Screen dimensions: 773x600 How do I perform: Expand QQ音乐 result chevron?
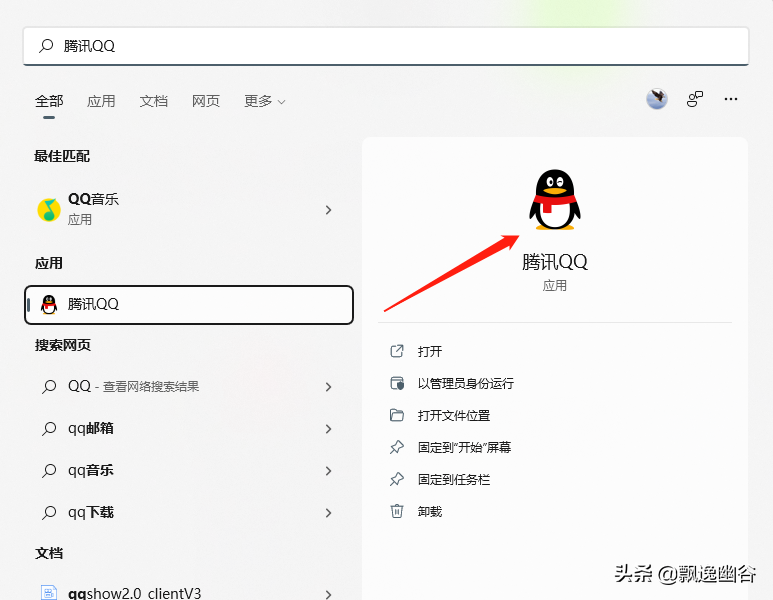(328, 210)
